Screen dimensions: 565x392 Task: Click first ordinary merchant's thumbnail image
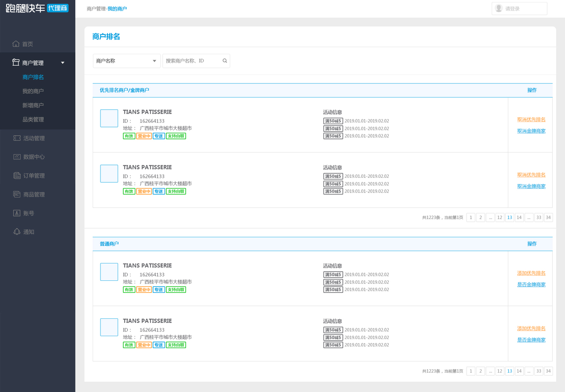[x=109, y=272]
